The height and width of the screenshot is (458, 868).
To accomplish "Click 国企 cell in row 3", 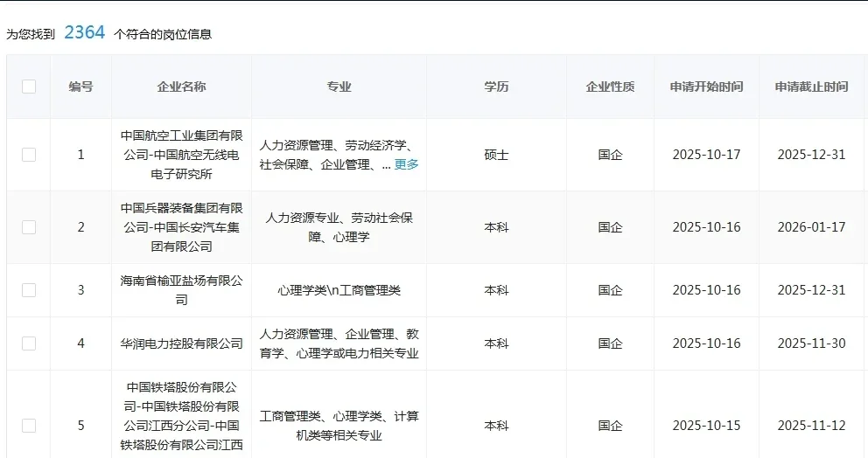I will pyautogui.click(x=610, y=290).
